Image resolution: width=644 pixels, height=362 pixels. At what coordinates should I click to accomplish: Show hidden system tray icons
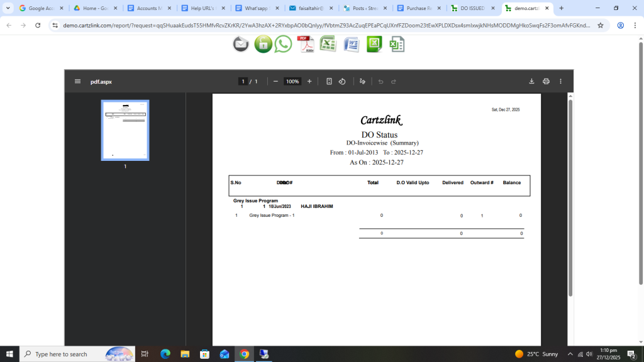pyautogui.click(x=570, y=354)
